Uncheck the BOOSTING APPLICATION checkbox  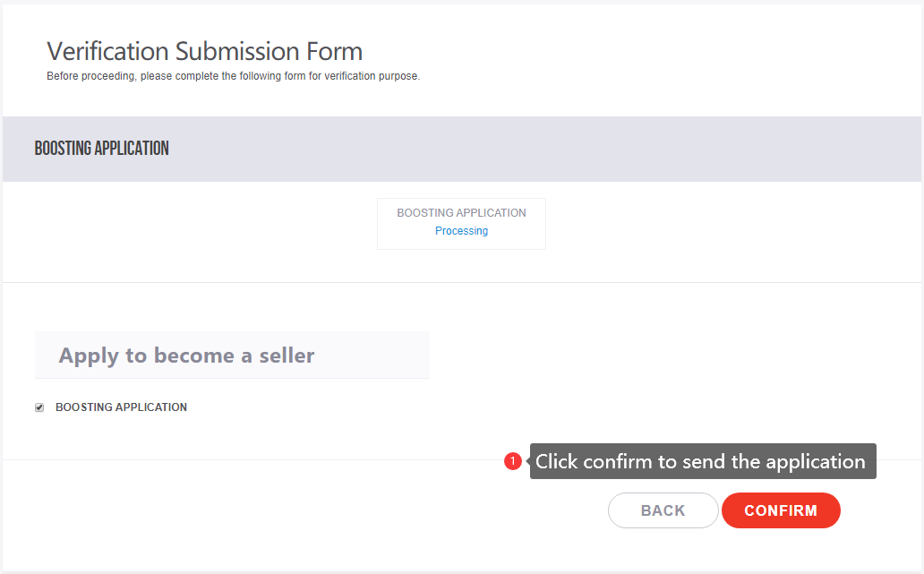click(39, 407)
